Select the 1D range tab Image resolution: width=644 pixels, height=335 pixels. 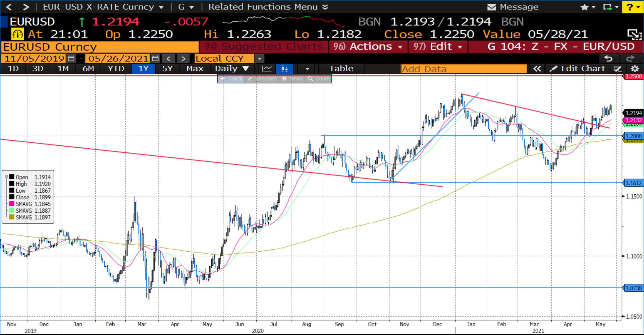(13, 69)
